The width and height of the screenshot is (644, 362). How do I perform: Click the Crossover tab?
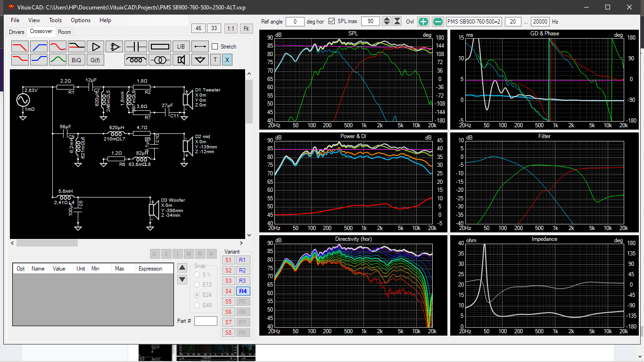pyautogui.click(x=41, y=32)
